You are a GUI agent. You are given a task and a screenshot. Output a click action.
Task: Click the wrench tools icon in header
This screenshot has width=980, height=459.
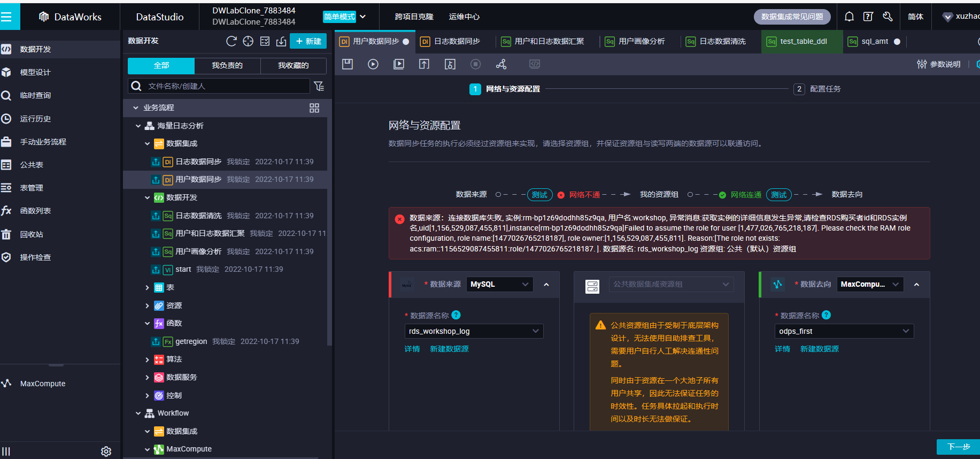tap(888, 17)
